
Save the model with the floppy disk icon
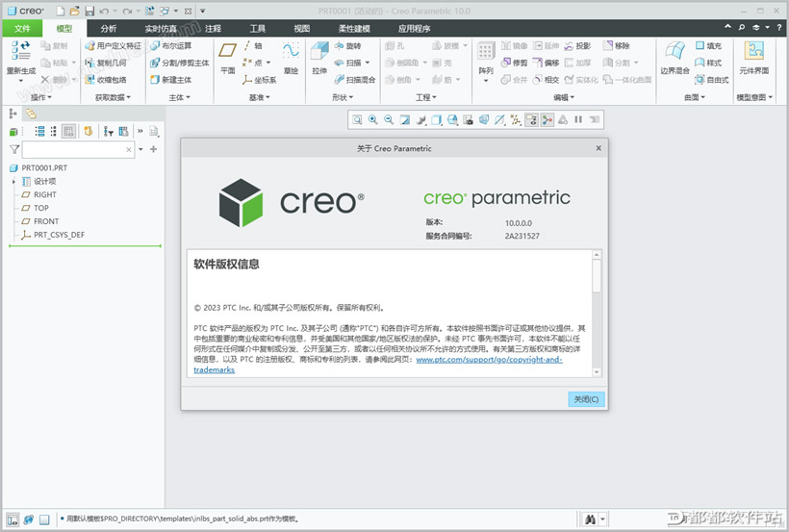(89, 11)
